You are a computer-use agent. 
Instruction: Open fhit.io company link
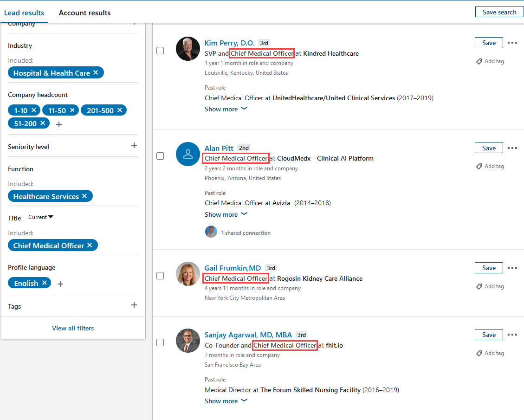click(x=334, y=345)
